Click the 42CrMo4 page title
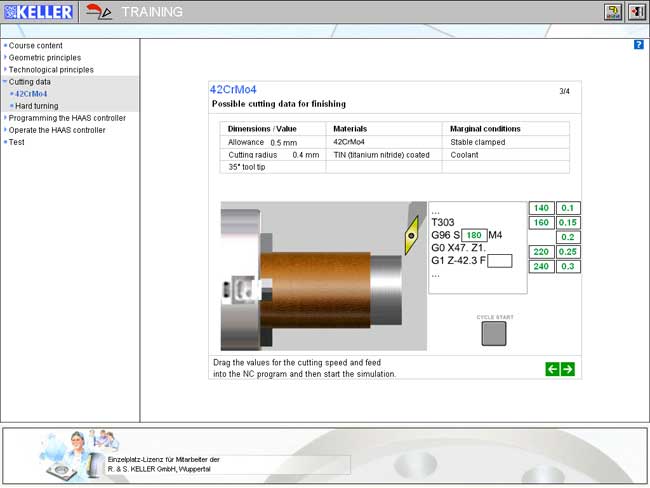 [x=233, y=90]
